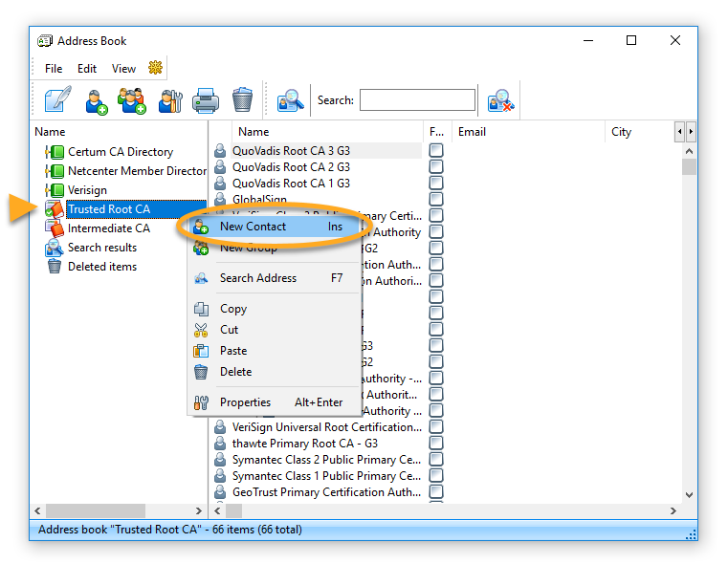
Task: Click the Certum CA Directory book icon
Action: tap(55, 152)
